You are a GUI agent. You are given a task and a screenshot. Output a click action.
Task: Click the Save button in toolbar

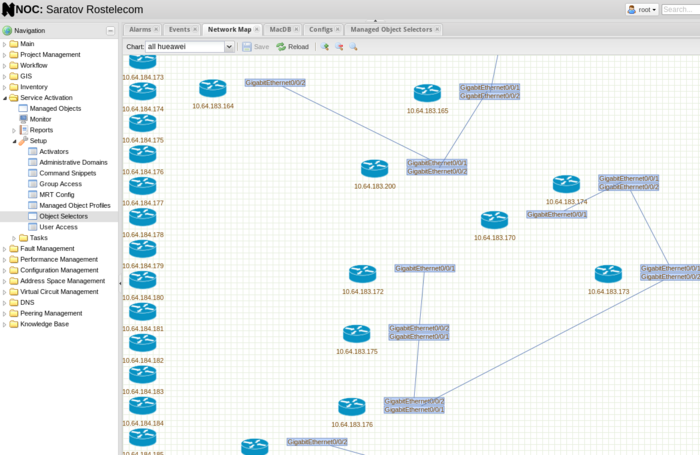tap(256, 46)
